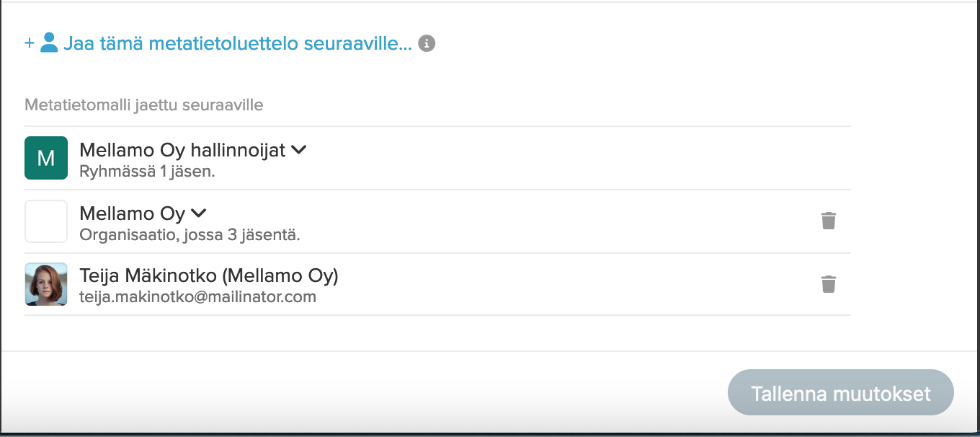Screen dimensions: 980x437
Task: Click the teija.makinotko@mailinator.com email address
Action: tap(197, 297)
